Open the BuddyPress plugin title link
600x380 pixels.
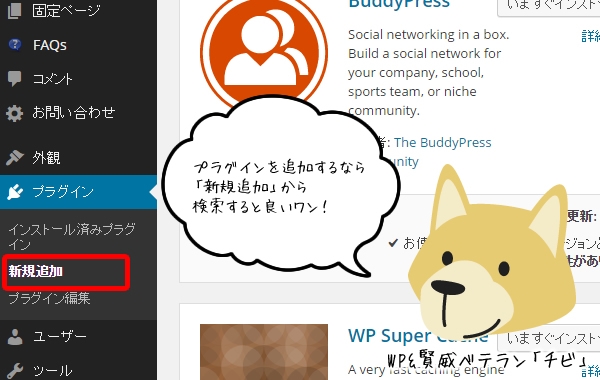pos(399,3)
